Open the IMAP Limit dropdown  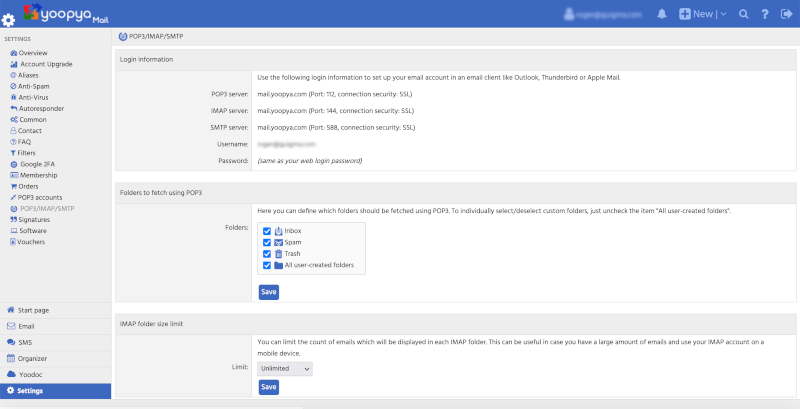click(285, 368)
